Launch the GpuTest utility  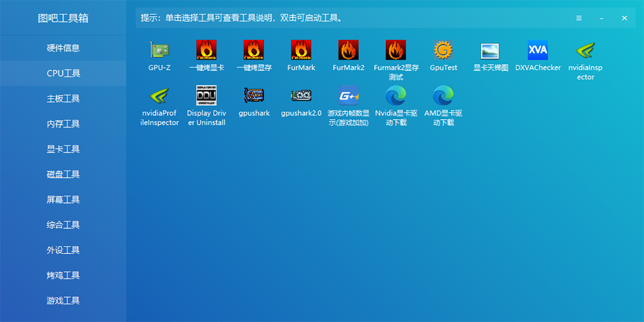pyautogui.click(x=443, y=51)
